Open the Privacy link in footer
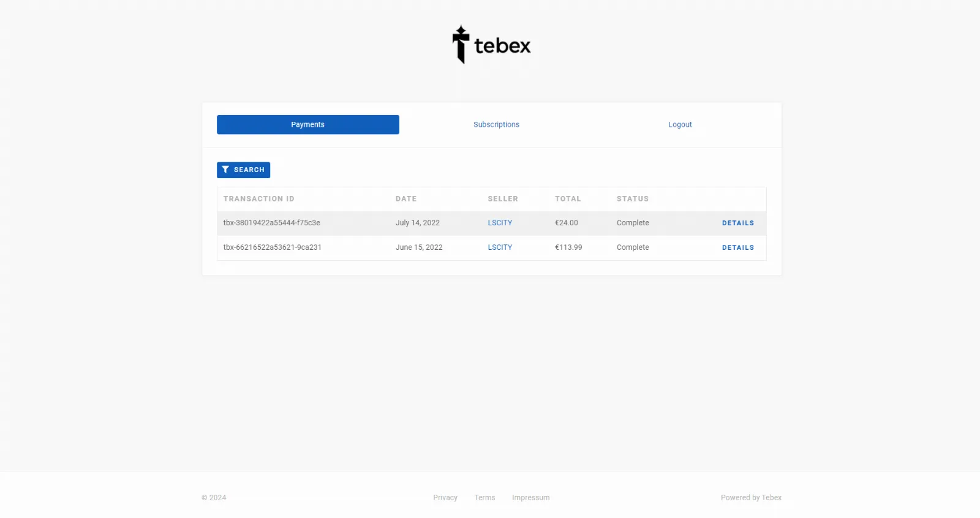This screenshot has height=518, width=980. pos(445,498)
